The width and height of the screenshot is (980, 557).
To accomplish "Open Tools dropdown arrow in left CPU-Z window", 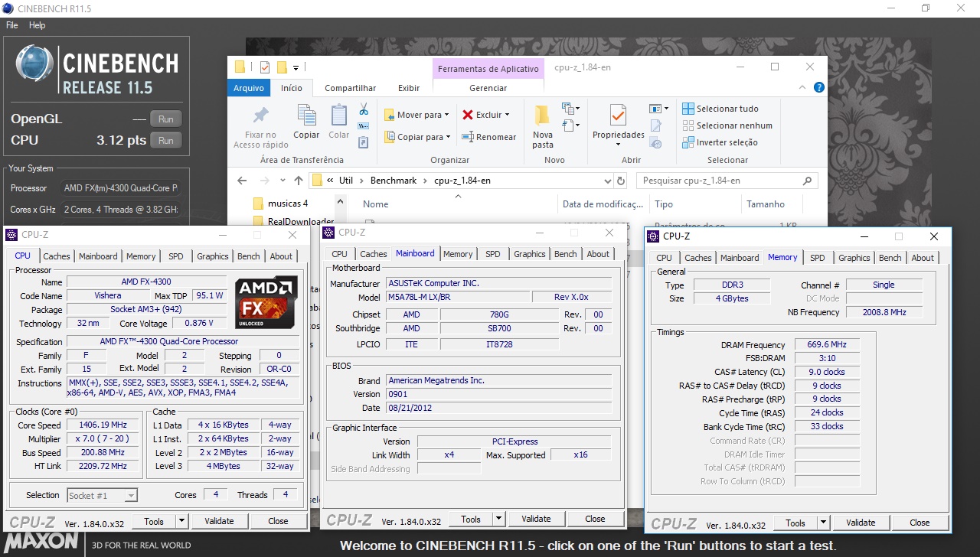I will [x=181, y=521].
